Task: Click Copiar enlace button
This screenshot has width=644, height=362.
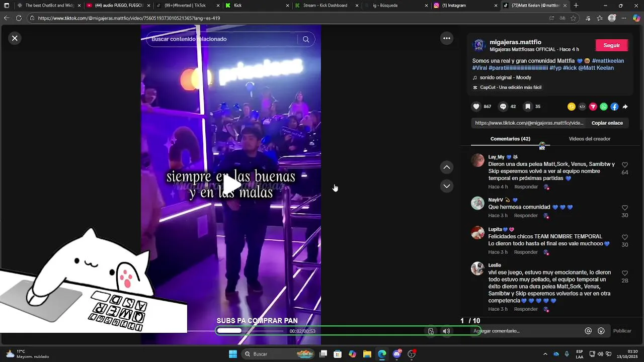Action: click(607, 123)
